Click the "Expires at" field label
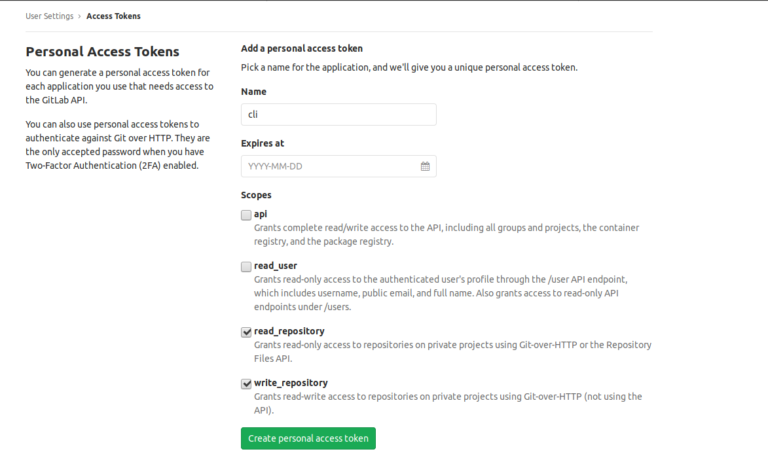Screen dimensions: 768x460 [263, 143]
